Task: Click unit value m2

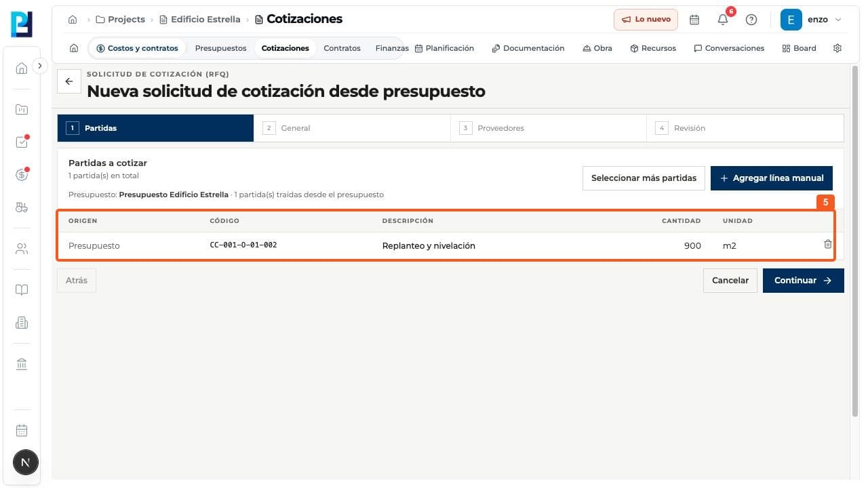Action: click(730, 245)
